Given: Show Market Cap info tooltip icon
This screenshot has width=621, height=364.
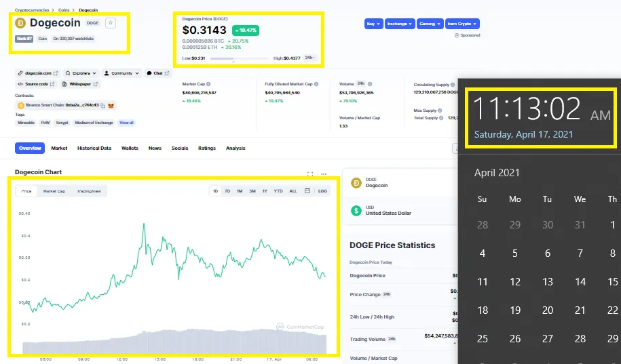Looking at the screenshot, I should (x=208, y=84).
